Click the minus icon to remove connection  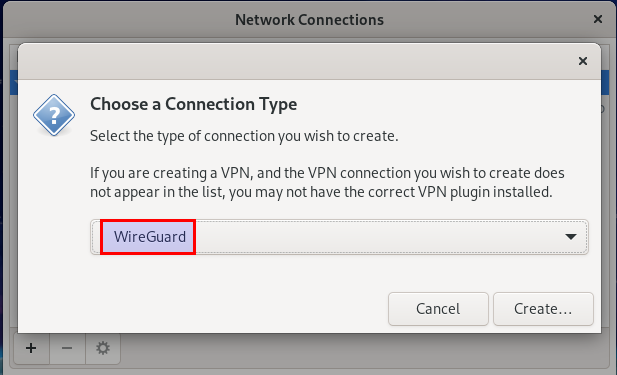click(67, 348)
